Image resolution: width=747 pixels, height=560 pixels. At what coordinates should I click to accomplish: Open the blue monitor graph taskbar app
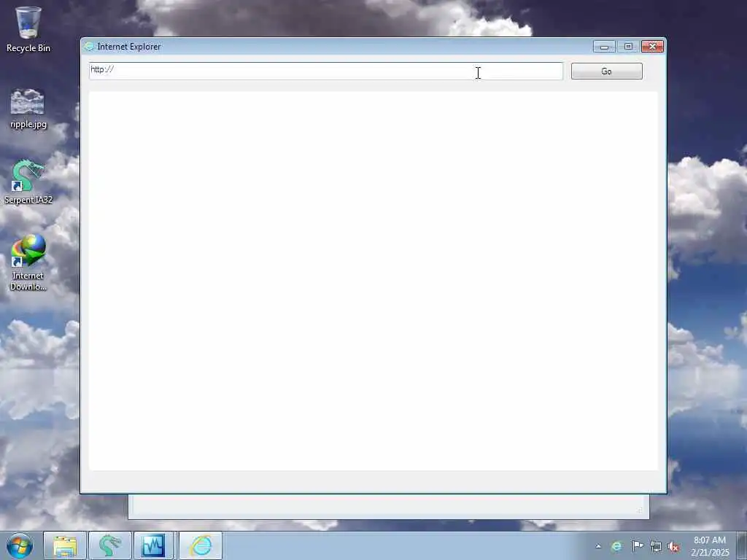tap(153, 545)
